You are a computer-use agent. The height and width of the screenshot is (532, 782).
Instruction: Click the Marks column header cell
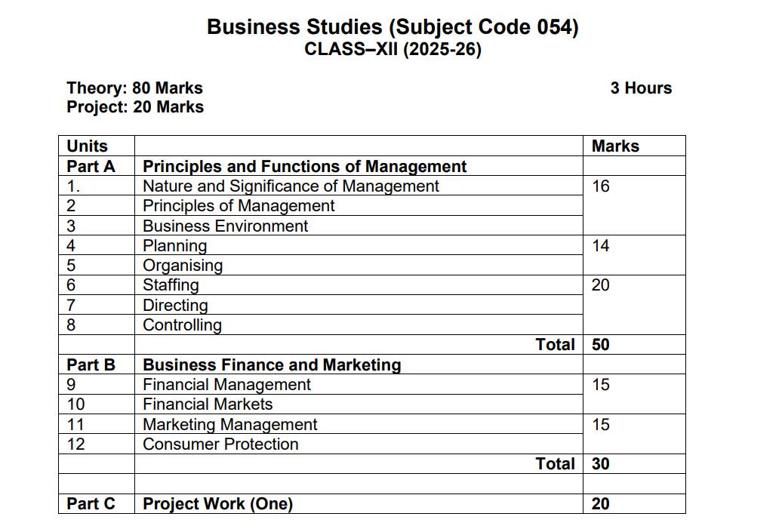(615, 146)
